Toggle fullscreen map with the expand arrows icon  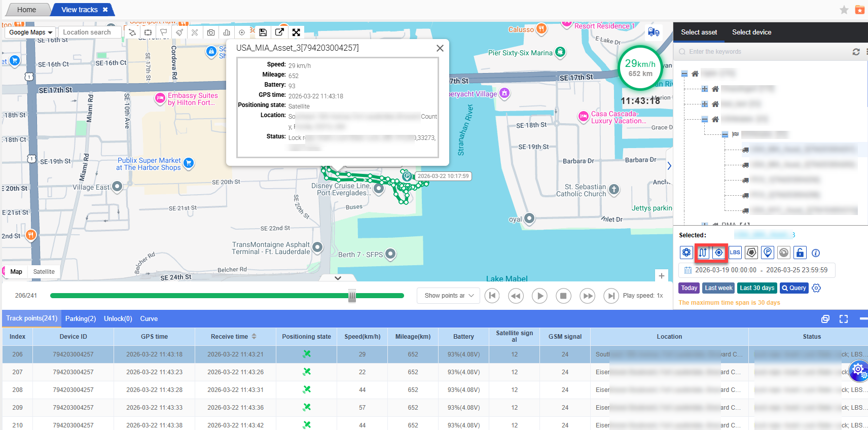[x=296, y=32]
